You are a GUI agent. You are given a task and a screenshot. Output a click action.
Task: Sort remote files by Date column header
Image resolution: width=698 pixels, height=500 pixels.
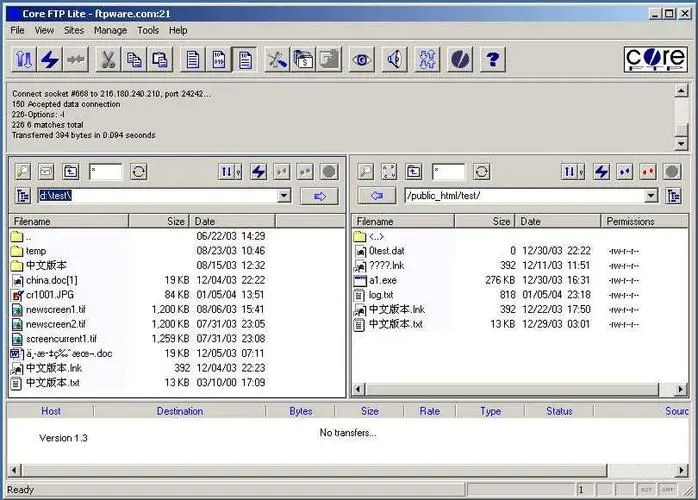click(557, 221)
